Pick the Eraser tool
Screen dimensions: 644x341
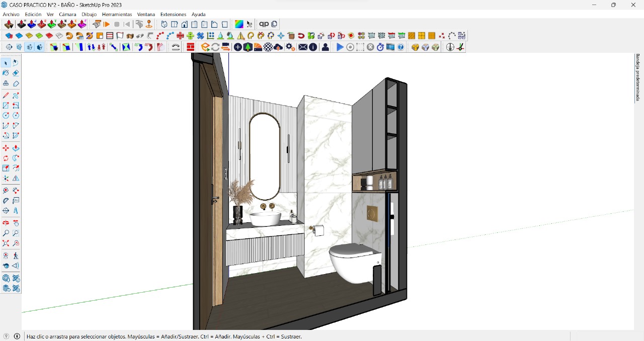click(16, 73)
